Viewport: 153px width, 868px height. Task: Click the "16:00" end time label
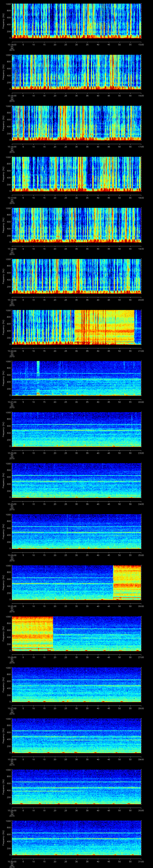tap(141, 96)
